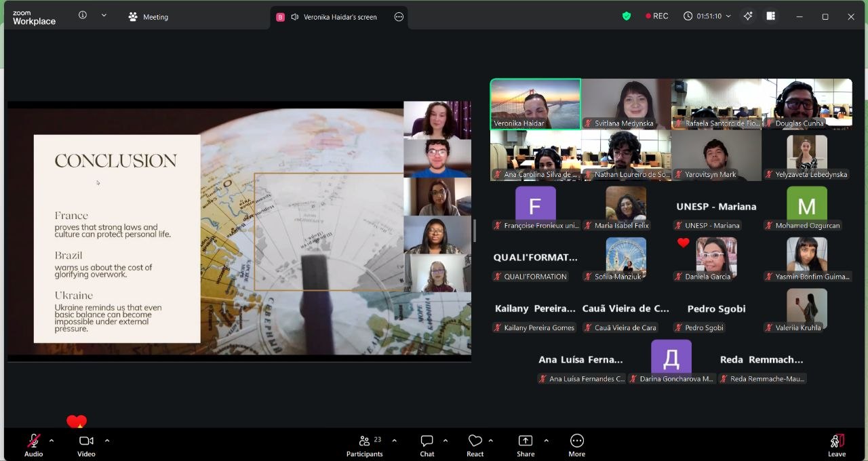Open the More options menu
This screenshot has height=461, width=868.
(576, 445)
